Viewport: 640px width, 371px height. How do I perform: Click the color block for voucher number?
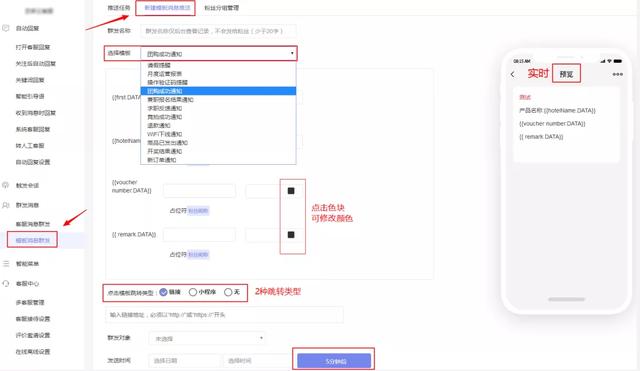click(291, 191)
